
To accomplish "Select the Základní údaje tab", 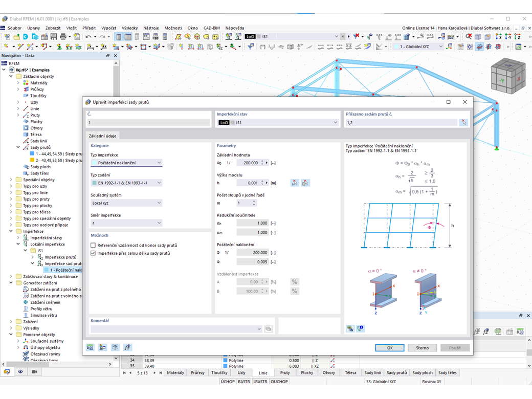I will coord(102,136).
